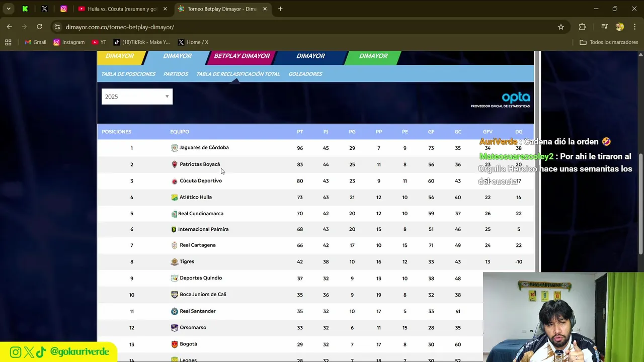The width and height of the screenshot is (644, 362).
Task: Click the GF column header
Action: (431, 132)
